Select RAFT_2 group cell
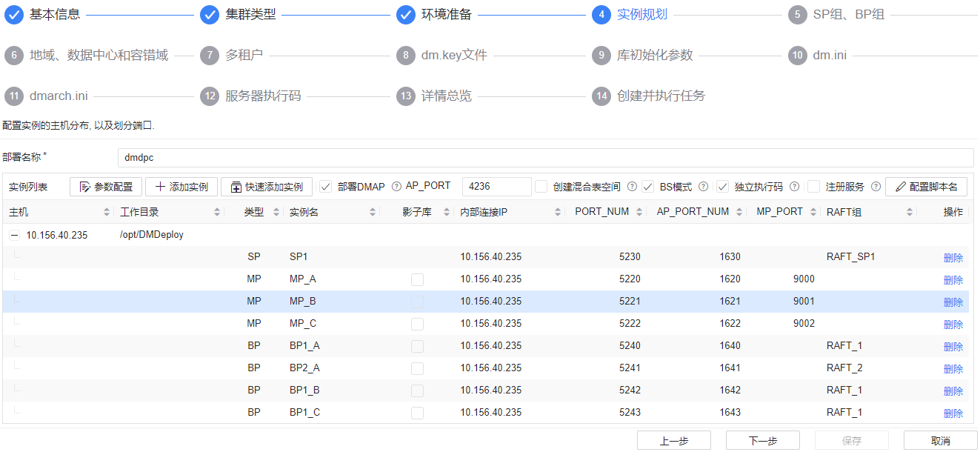980x452 pixels. pyautogui.click(x=844, y=368)
